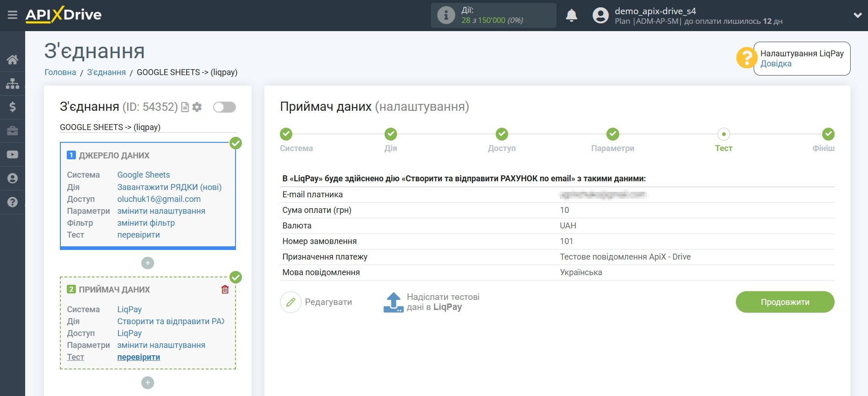Click the data receiver green checkmark
868x396 pixels.
236,277
